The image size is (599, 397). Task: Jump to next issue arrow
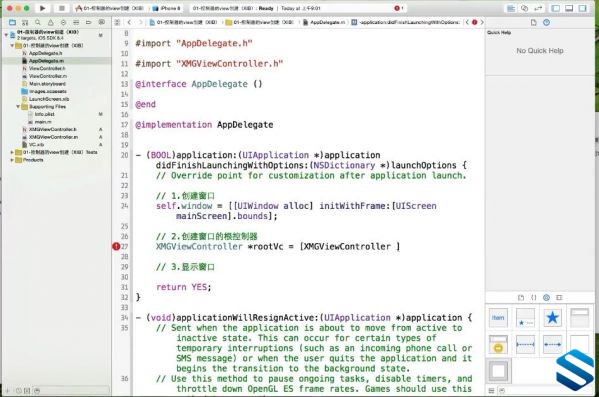pos(482,23)
